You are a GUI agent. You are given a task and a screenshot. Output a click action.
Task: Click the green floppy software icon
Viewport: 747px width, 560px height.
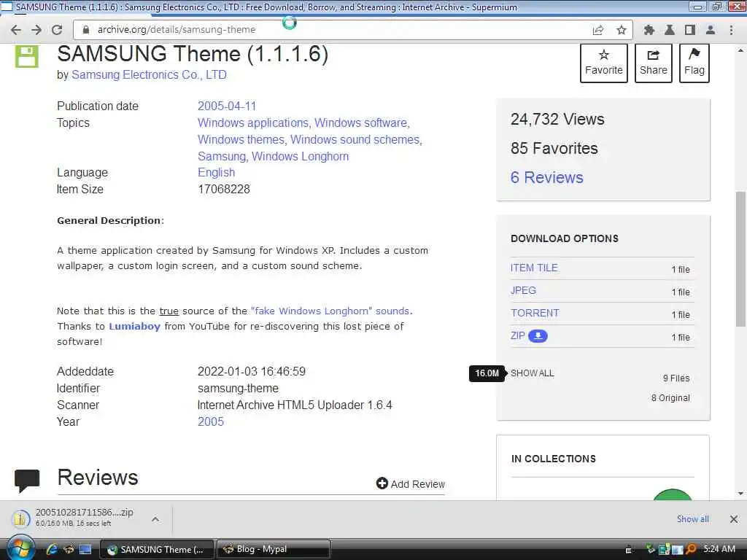tap(27, 56)
